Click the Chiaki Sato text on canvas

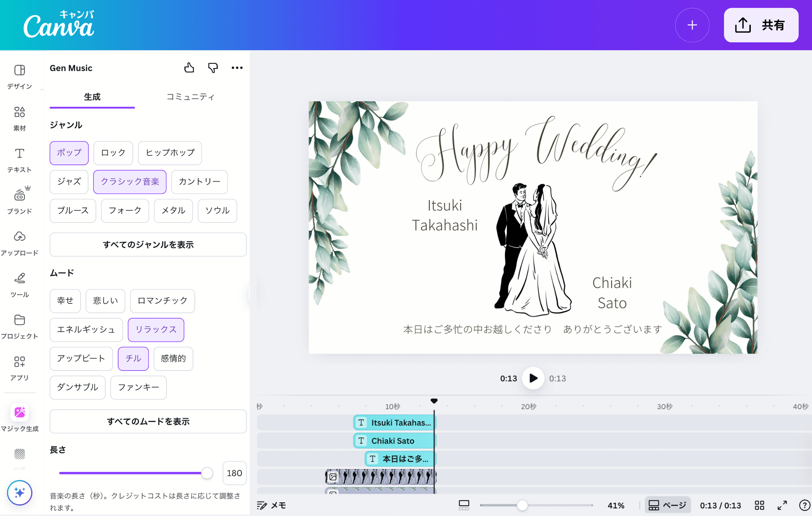[x=612, y=293]
